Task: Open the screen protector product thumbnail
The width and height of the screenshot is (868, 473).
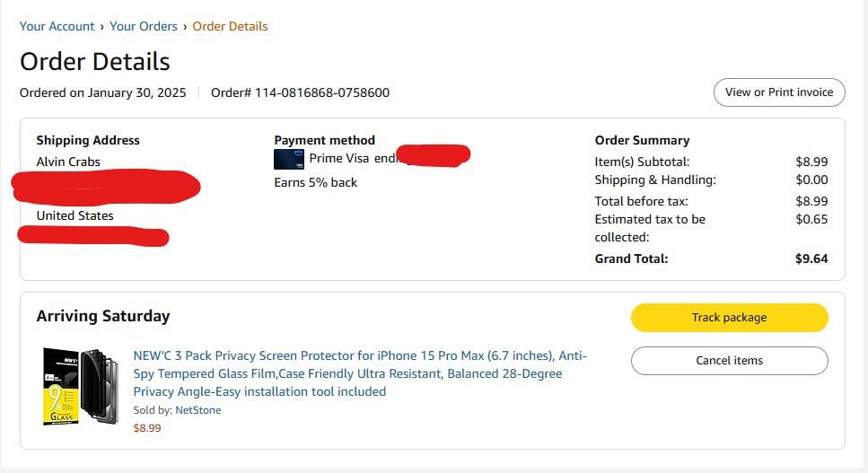Action: [81, 386]
